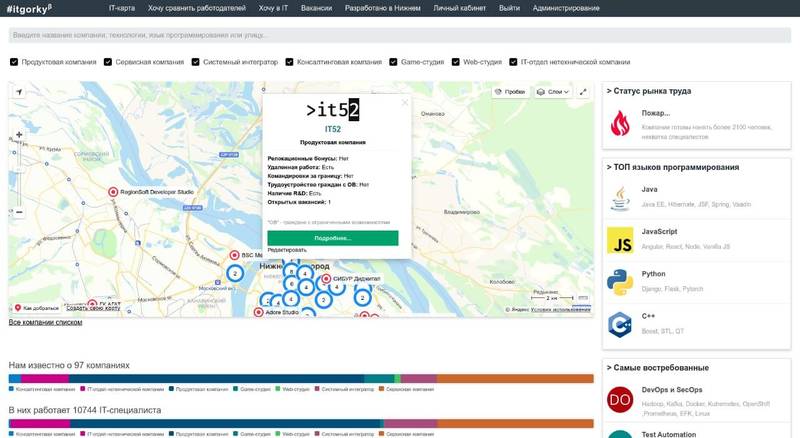Screen dimensions: 800x438
Task: Click the DevOps и SecOps title
Action: tap(672, 390)
